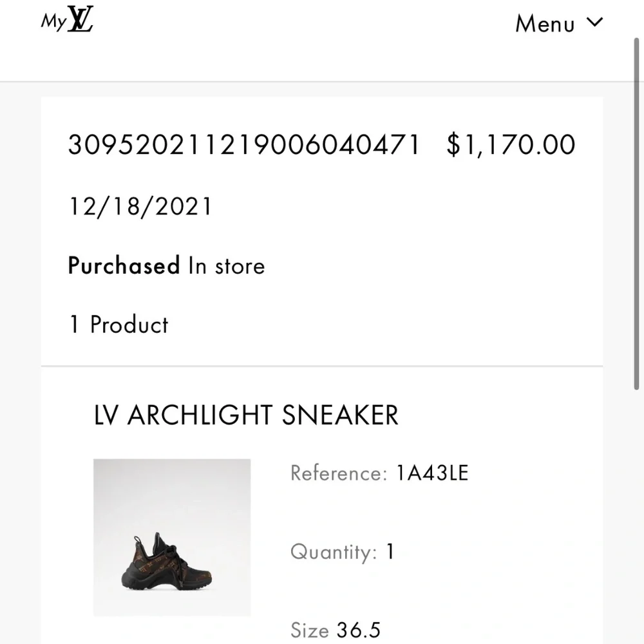Expand the Menu chevron arrow

pos(595,23)
